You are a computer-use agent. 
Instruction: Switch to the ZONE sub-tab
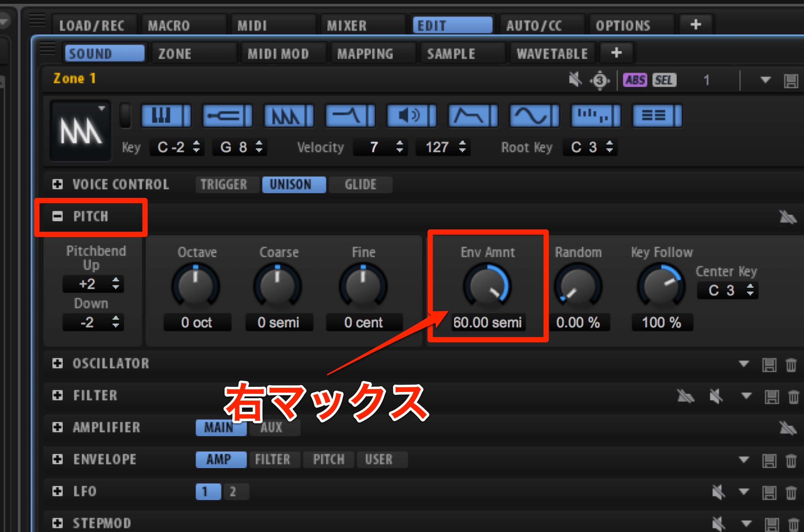[194, 53]
